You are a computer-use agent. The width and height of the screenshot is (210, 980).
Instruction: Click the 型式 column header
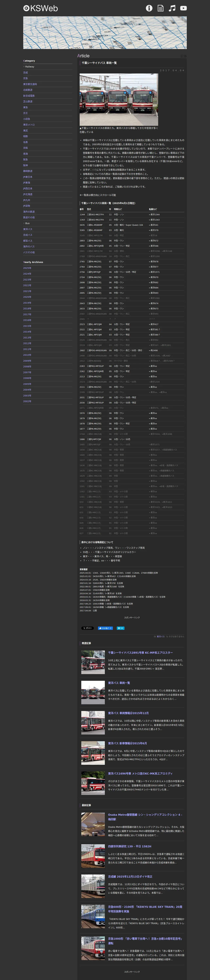[89, 209]
